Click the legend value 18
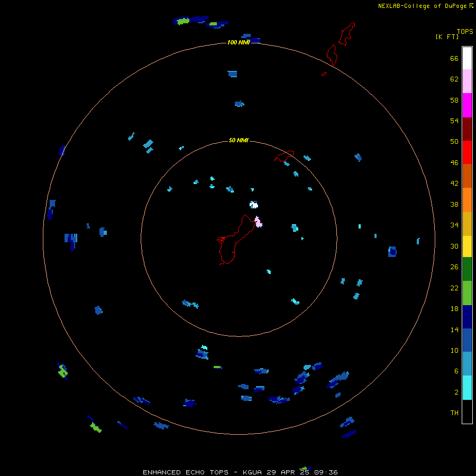 coord(454,309)
